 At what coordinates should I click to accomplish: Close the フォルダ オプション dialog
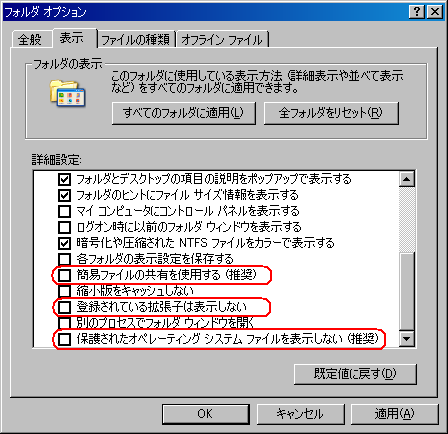click(x=435, y=12)
